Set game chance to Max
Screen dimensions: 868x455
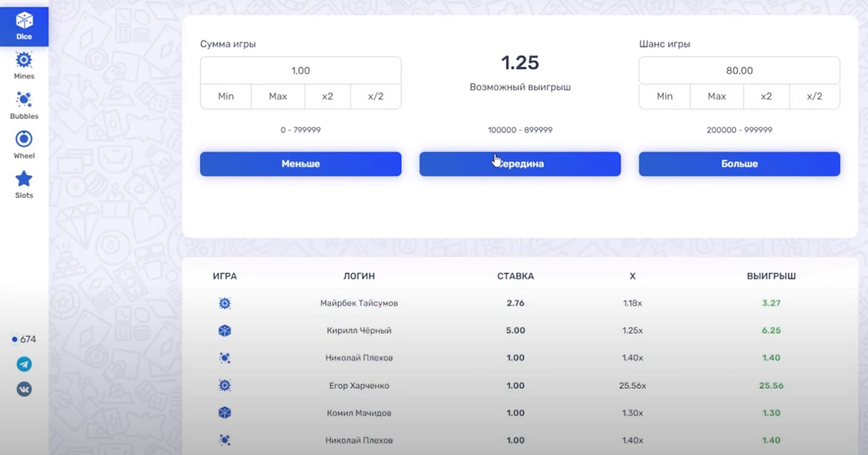point(717,97)
